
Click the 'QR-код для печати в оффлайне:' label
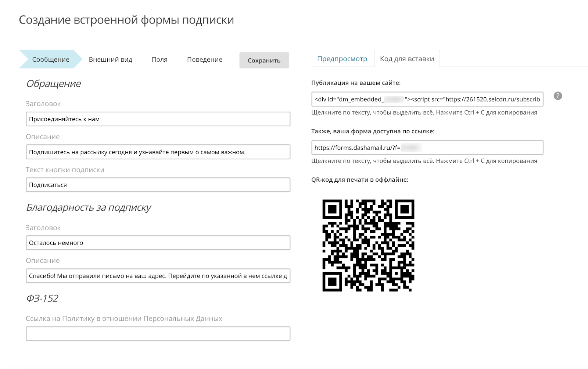point(360,180)
